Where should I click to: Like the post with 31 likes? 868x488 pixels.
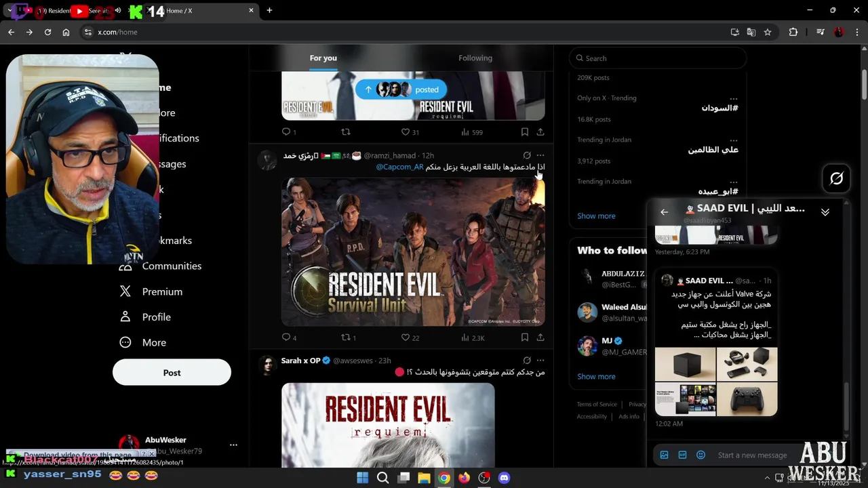click(410, 132)
